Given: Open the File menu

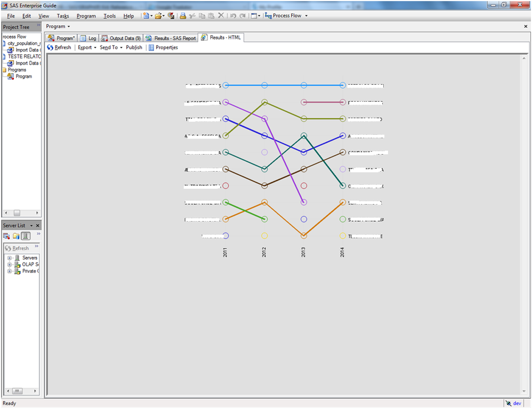Looking at the screenshot, I should (x=11, y=16).
